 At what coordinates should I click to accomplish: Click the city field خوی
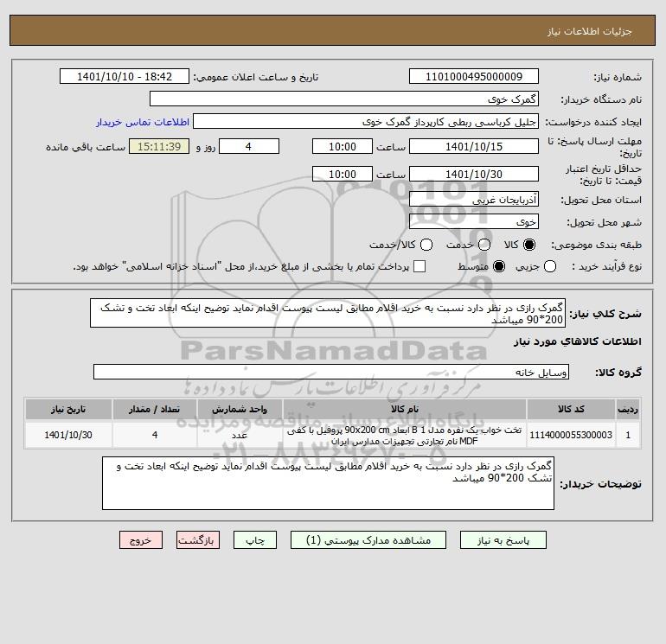[x=474, y=221]
